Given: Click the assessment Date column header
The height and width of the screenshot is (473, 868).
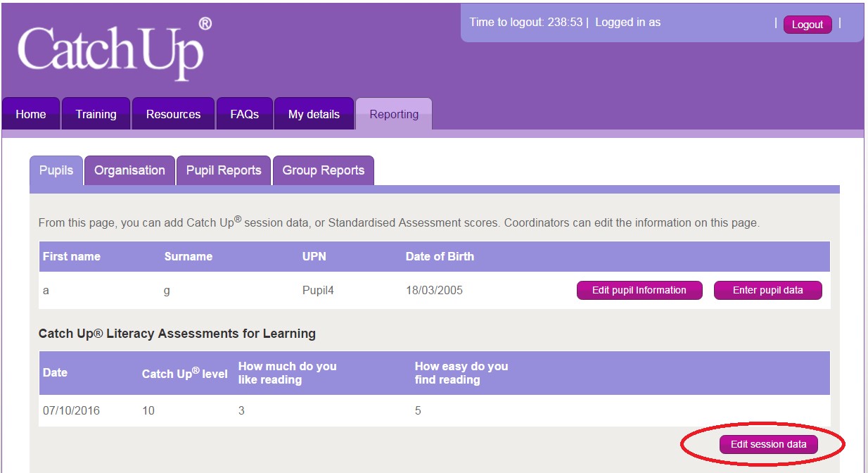Looking at the screenshot, I should coord(55,372).
